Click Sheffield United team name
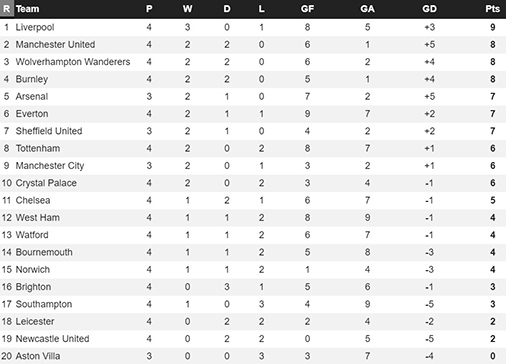Screen dimensions: 506x364 [49, 131]
